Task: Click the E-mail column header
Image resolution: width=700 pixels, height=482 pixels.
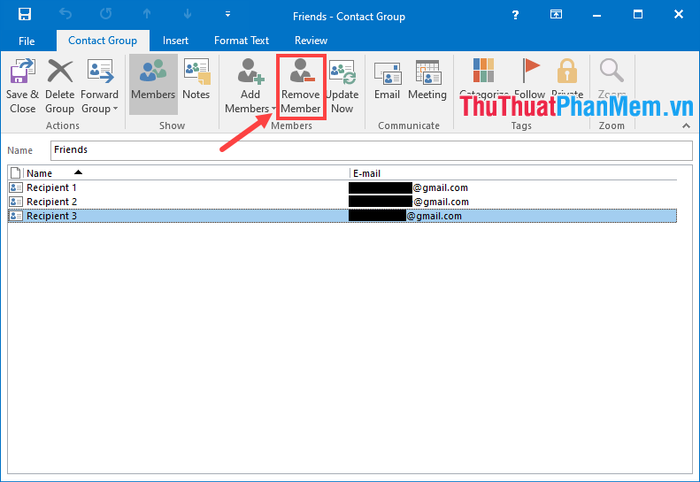Action: pos(366,173)
